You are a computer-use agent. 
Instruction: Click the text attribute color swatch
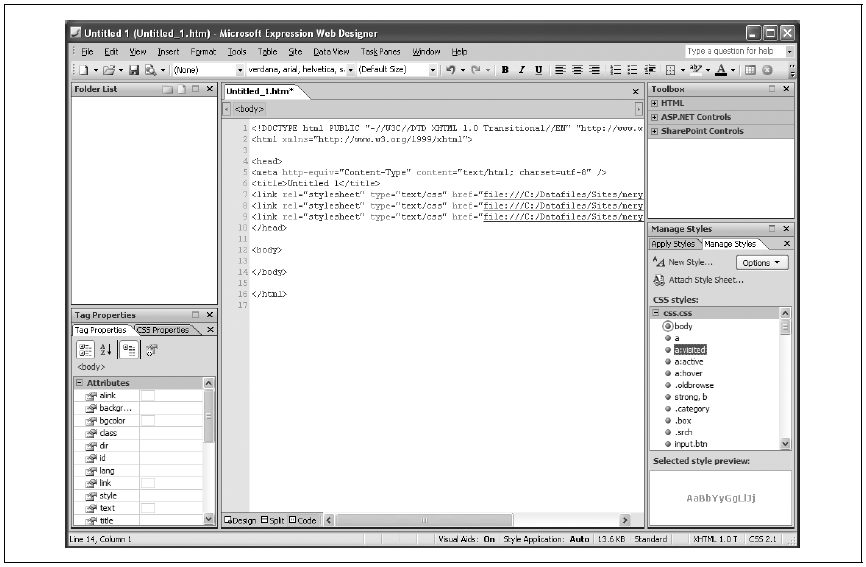pos(147,508)
